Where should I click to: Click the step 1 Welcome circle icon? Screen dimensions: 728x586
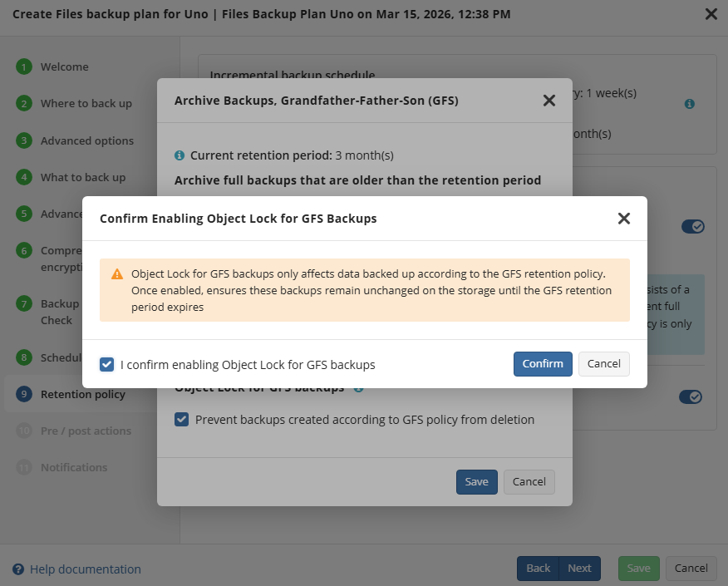24,67
